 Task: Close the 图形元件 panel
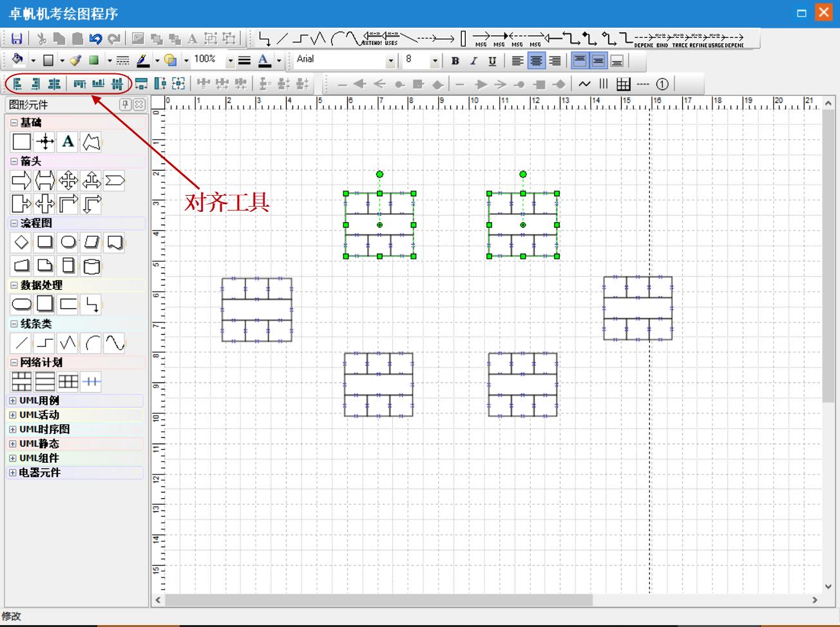140,104
